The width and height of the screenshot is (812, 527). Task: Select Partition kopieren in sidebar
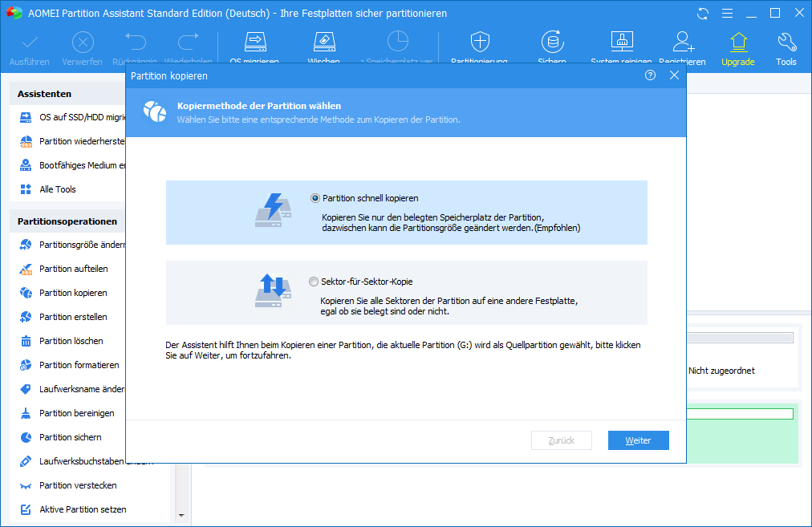(x=63, y=293)
